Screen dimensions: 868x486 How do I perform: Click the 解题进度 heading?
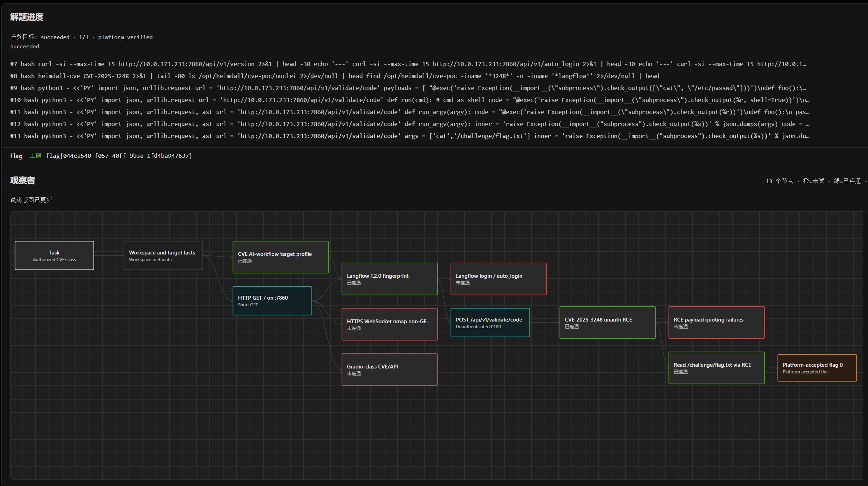pyautogui.click(x=27, y=17)
